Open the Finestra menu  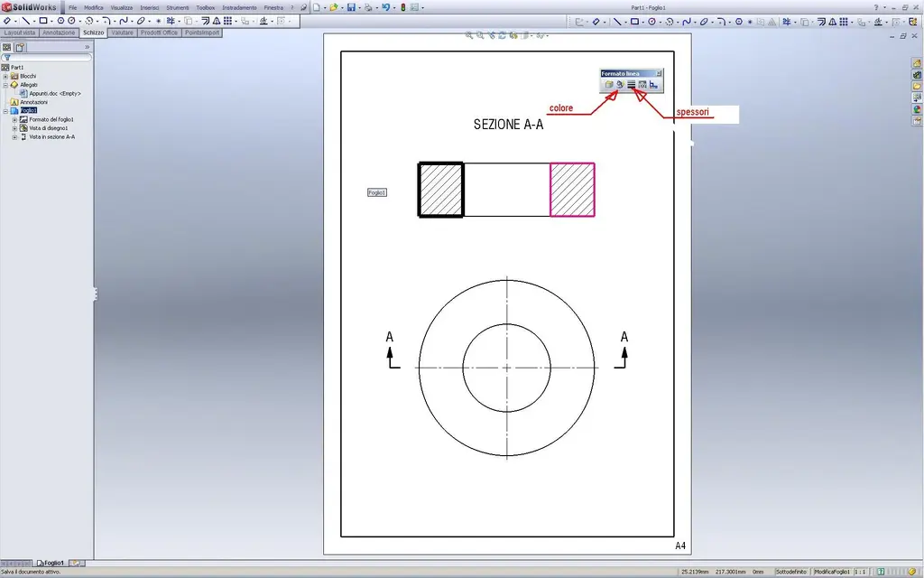point(273,7)
